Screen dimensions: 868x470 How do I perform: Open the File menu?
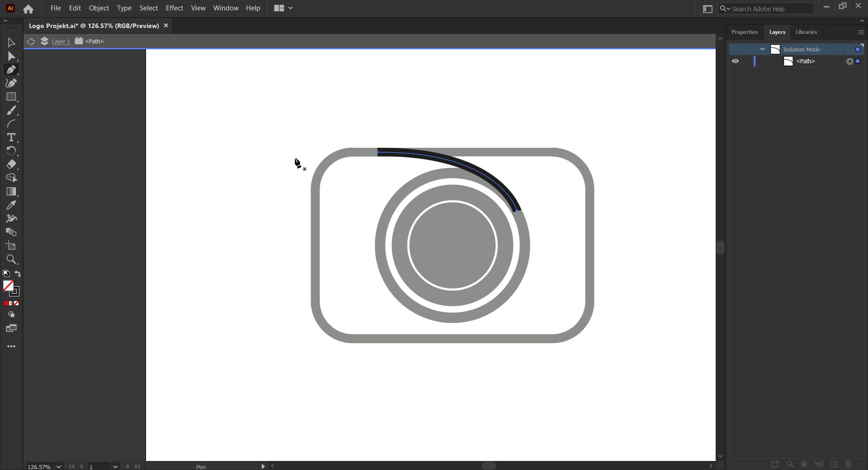tap(56, 8)
